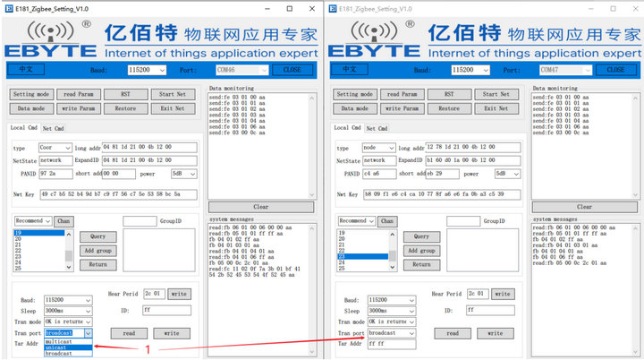
Task: Open Tran port broadcast dropdown in right window
Action: [x=392, y=333]
